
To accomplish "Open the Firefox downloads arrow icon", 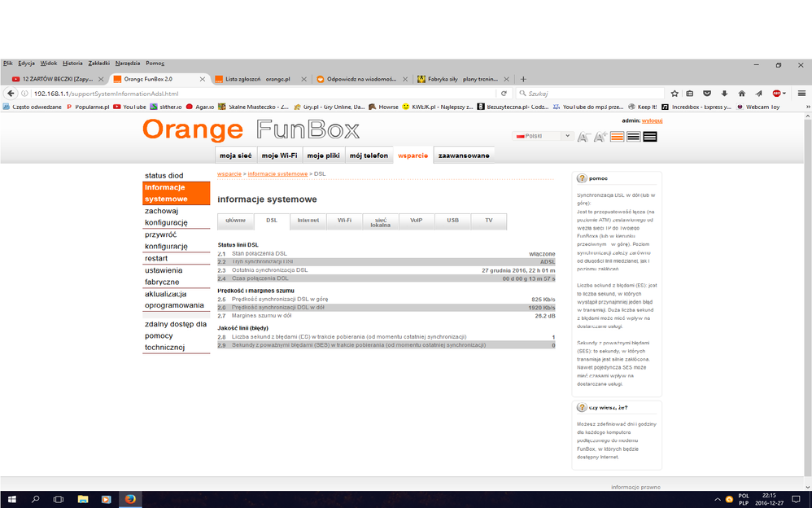I will (724, 94).
